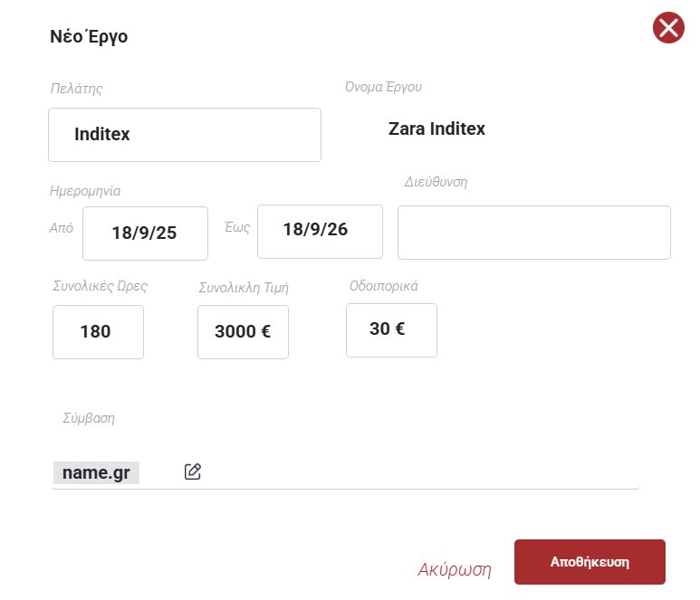
Task: Click the Διεύθυνση label
Action: 436,181
